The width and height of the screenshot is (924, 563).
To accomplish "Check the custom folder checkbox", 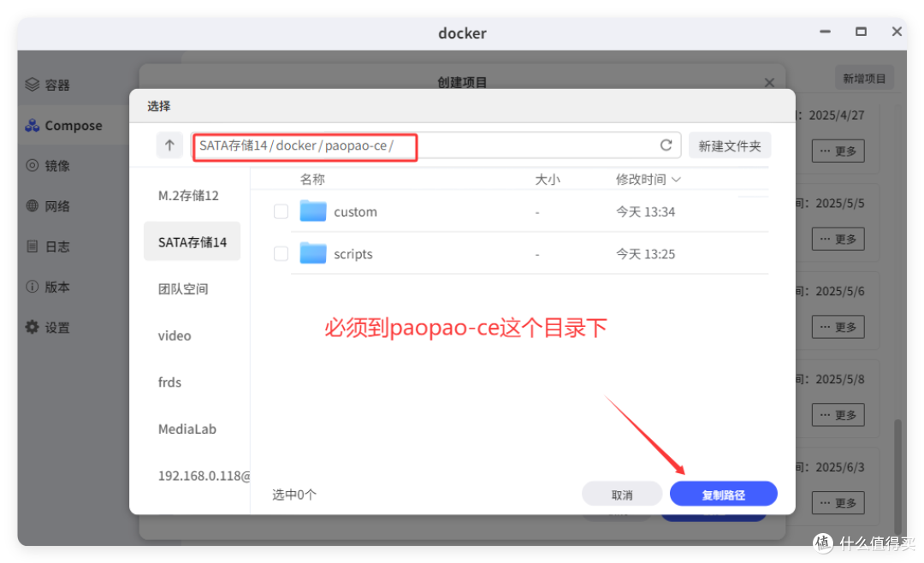I will tap(281, 211).
